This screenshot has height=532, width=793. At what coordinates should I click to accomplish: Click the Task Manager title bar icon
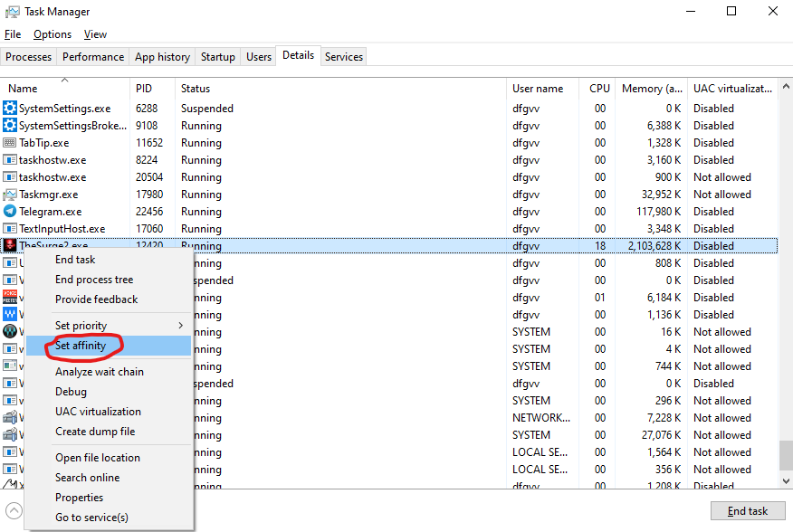(x=12, y=12)
